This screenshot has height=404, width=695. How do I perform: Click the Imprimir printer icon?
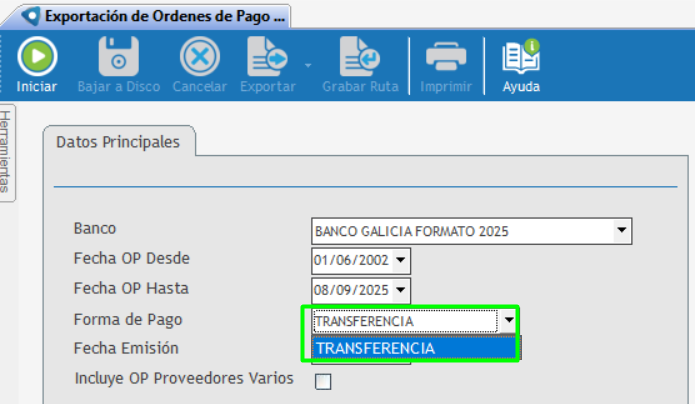445,57
